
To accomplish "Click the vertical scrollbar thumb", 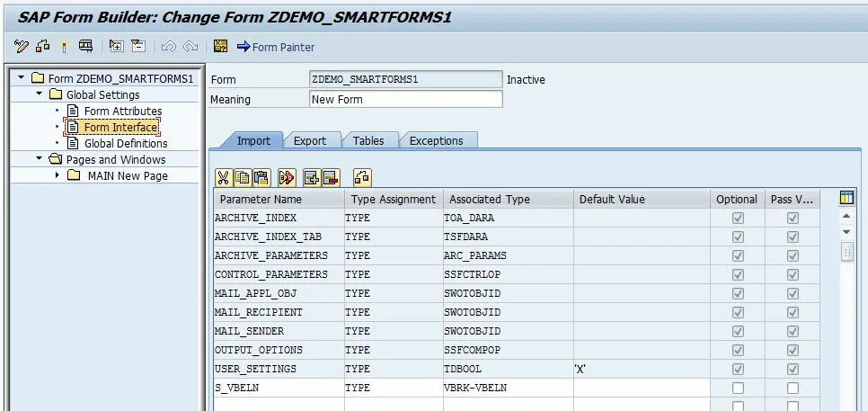I will (846, 251).
